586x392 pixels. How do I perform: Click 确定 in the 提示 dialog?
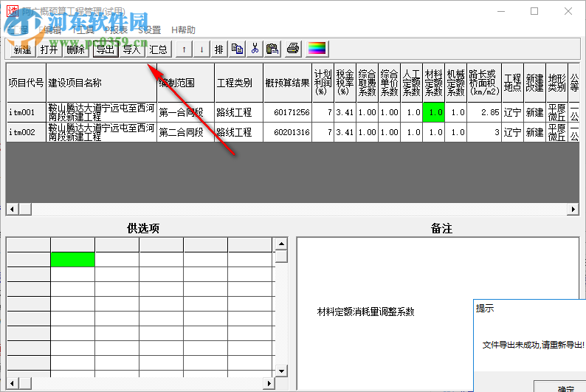point(560,387)
